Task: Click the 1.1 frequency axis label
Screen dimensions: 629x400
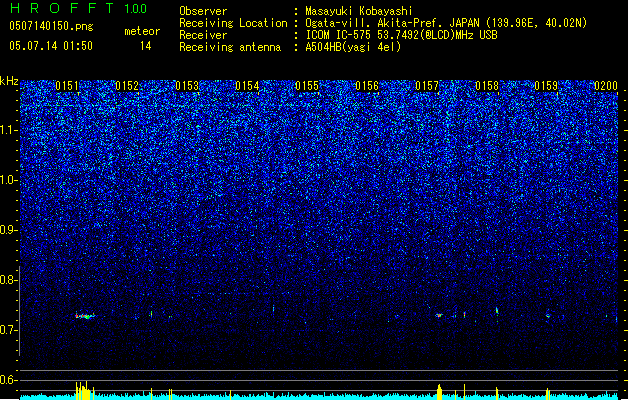Action: click(x=9, y=130)
